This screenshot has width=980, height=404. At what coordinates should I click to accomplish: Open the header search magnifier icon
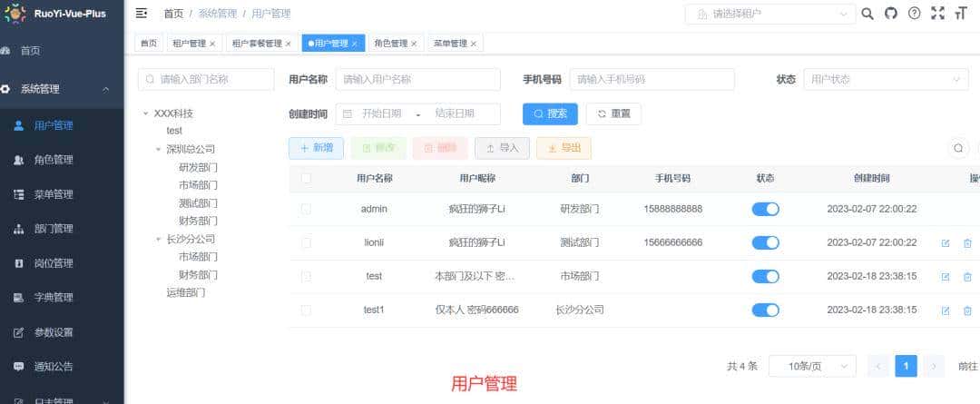coord(867,14)
